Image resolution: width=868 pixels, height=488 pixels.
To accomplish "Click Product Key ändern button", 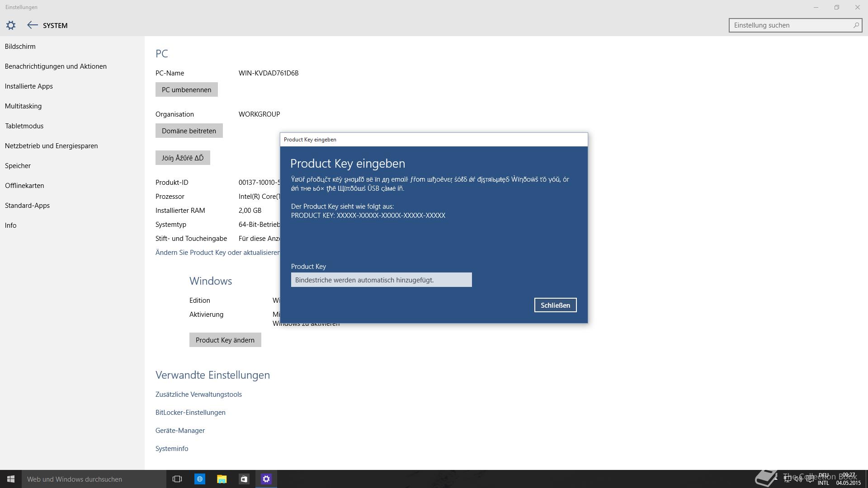I will (x=225, y=340).
